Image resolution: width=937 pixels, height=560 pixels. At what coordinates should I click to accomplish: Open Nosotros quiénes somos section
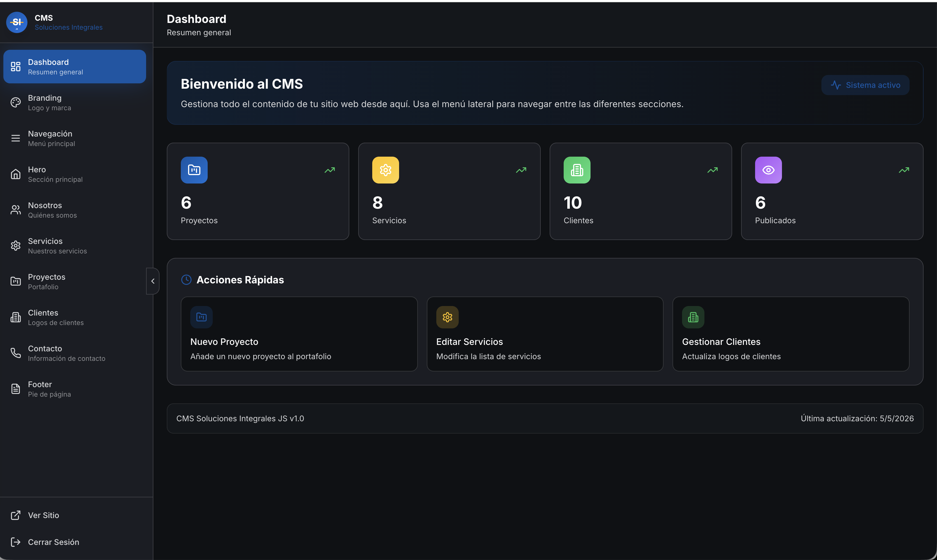(75, 210)
